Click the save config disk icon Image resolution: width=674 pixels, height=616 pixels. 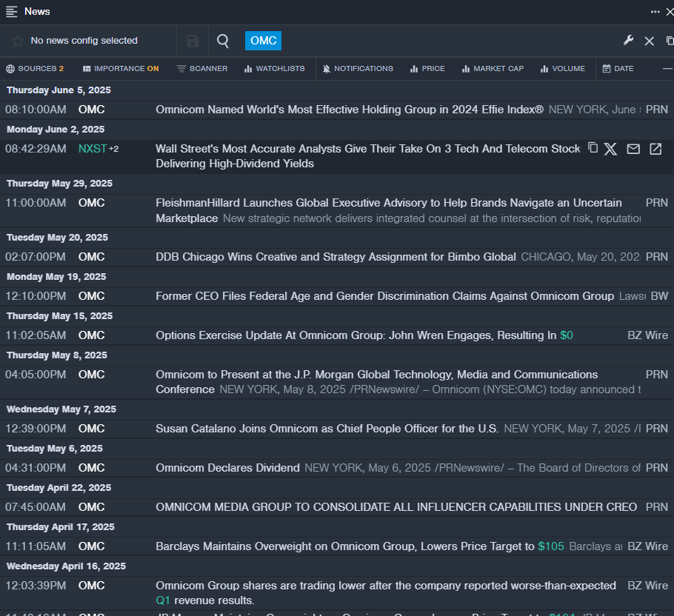[x=193, y=41]
